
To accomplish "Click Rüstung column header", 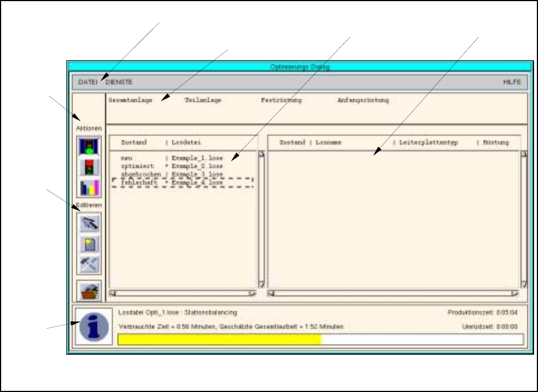I will coord(496,143).
